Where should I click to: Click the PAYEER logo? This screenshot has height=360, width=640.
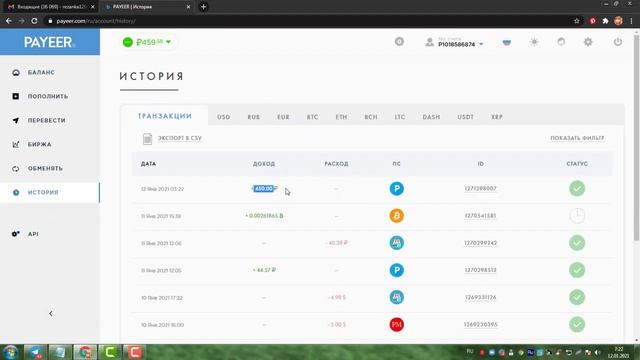(x=49, y=42)
